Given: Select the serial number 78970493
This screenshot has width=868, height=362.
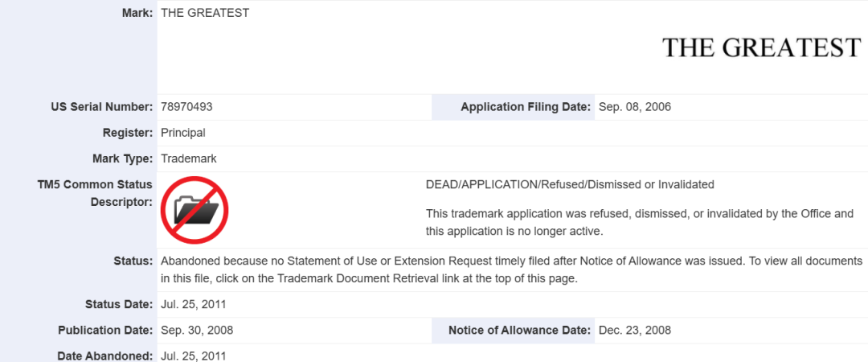Looking at the screenshot, I should (x=186, y=107).
